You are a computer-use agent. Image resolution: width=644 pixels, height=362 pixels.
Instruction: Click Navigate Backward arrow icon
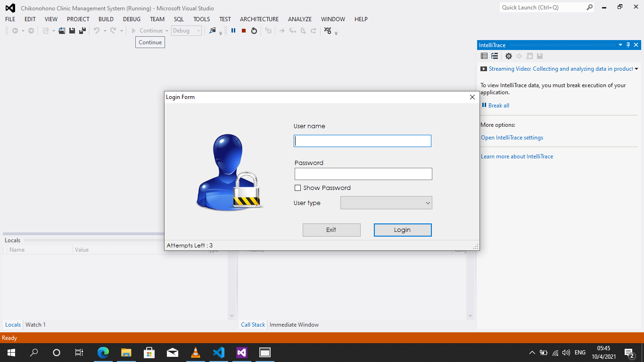pos(15,31)
